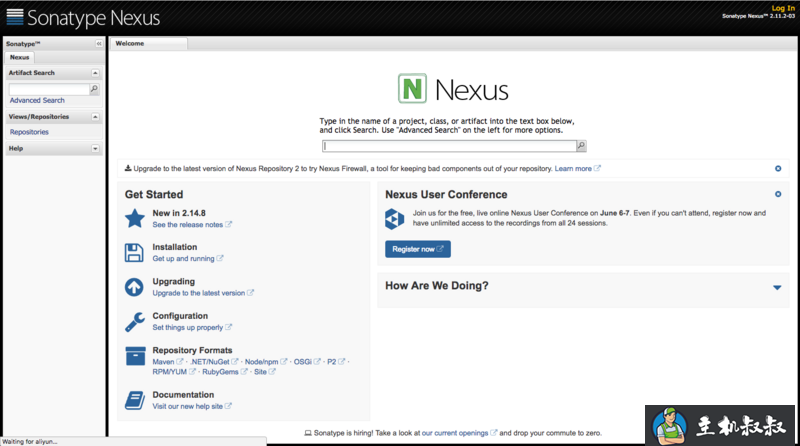
Task: Click the Upgrading arrow icon
Action: coord(134,287)
